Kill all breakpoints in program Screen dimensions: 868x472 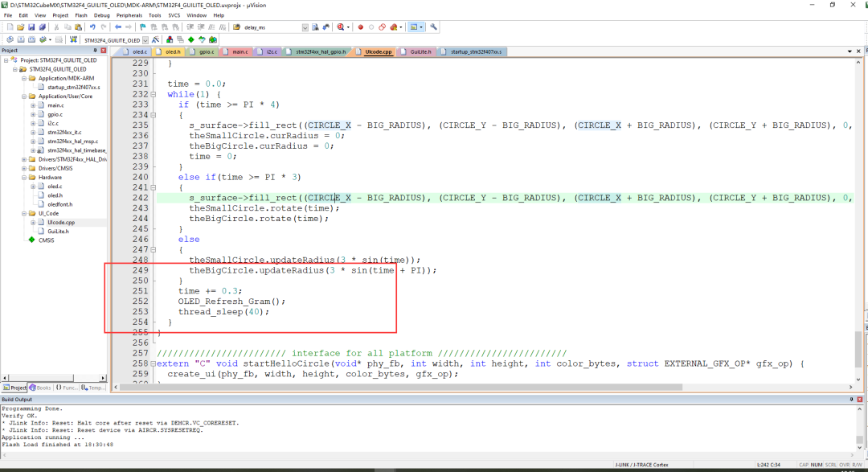392,27
